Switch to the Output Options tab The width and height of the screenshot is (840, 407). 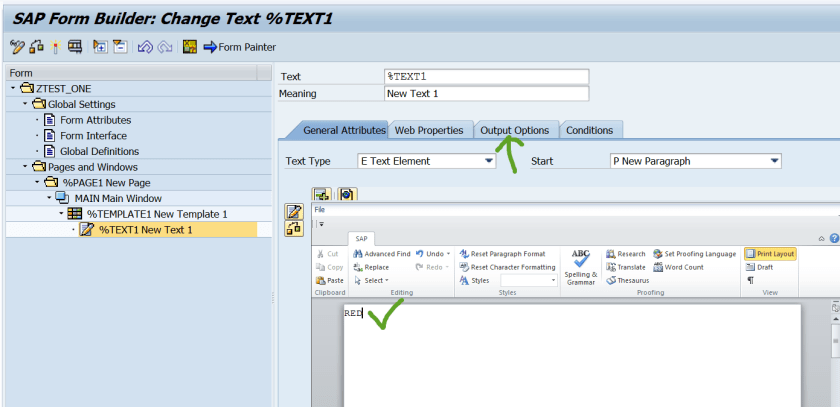514,130
